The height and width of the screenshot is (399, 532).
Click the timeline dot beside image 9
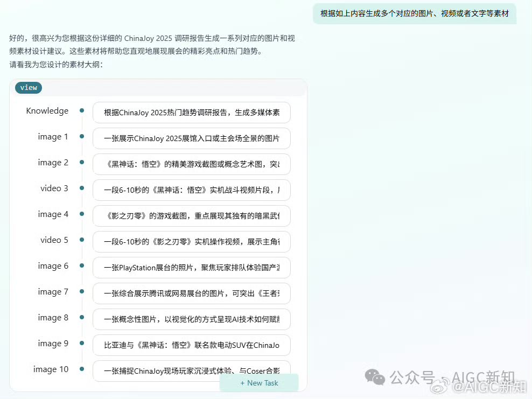pos(82,343)
